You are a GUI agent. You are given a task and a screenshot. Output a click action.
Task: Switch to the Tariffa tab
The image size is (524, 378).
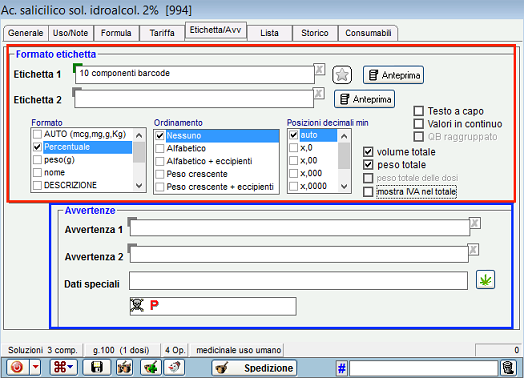(162, 33)
